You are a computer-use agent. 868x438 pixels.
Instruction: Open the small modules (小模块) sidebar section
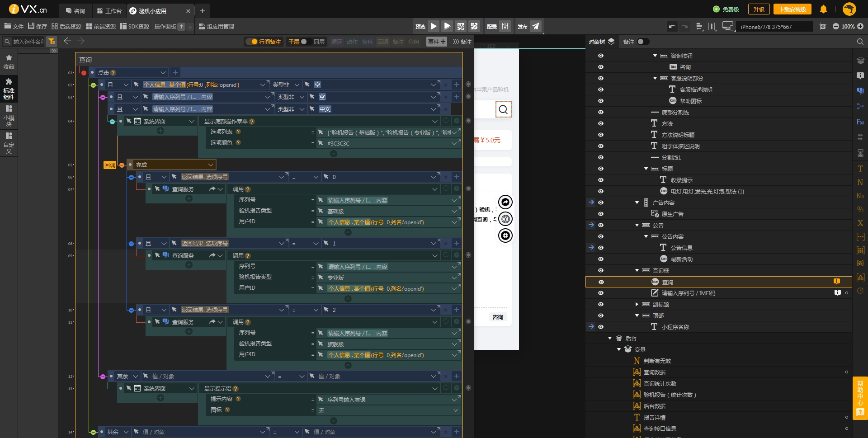pos(9,116)
